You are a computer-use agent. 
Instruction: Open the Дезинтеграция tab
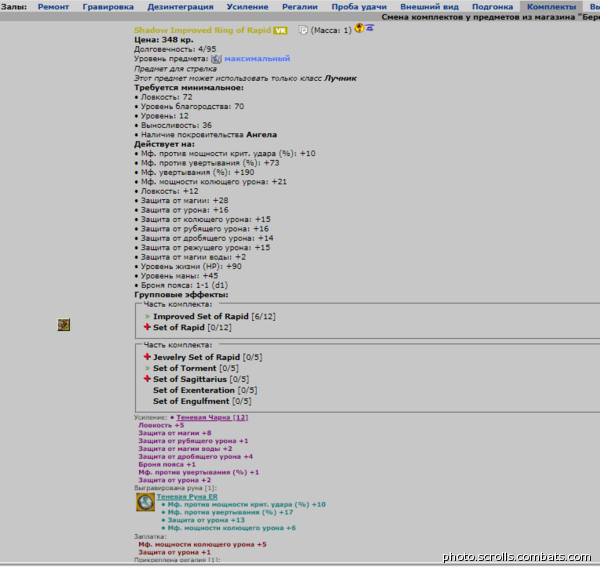pos(180,7)
